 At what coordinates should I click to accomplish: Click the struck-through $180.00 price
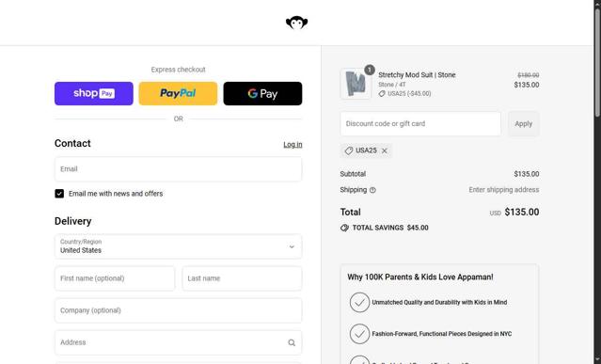click(x=529, y=75)
